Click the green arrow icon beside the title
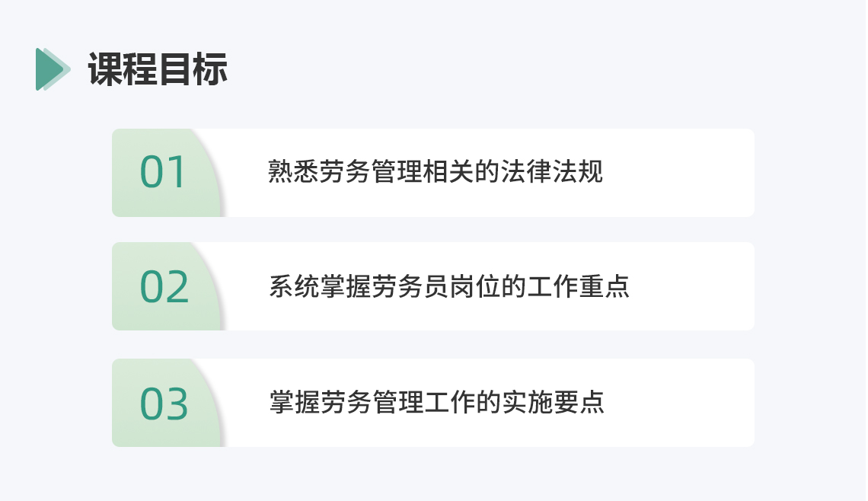 pos(53,69)
